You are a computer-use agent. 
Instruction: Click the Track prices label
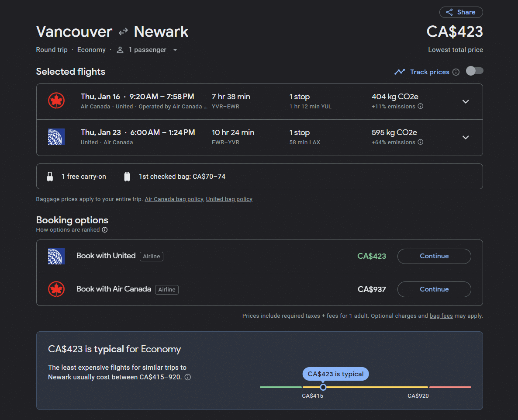pos(429,72)
